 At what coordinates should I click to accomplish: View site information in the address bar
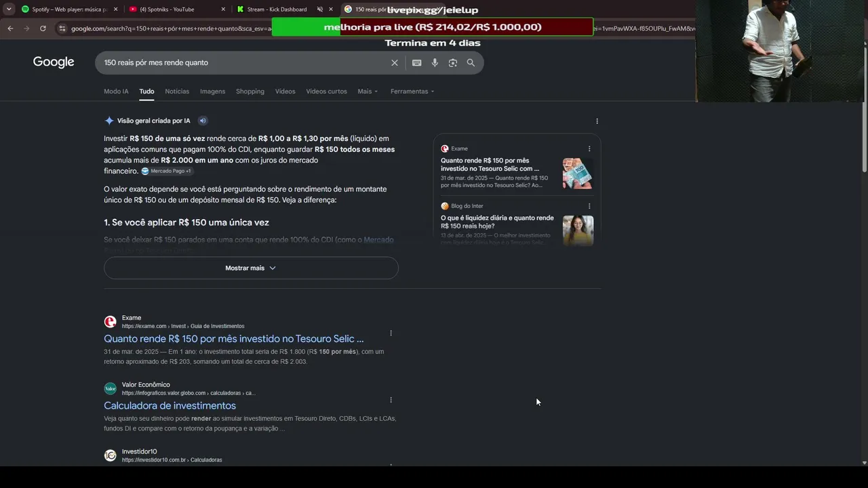(62, 28)
